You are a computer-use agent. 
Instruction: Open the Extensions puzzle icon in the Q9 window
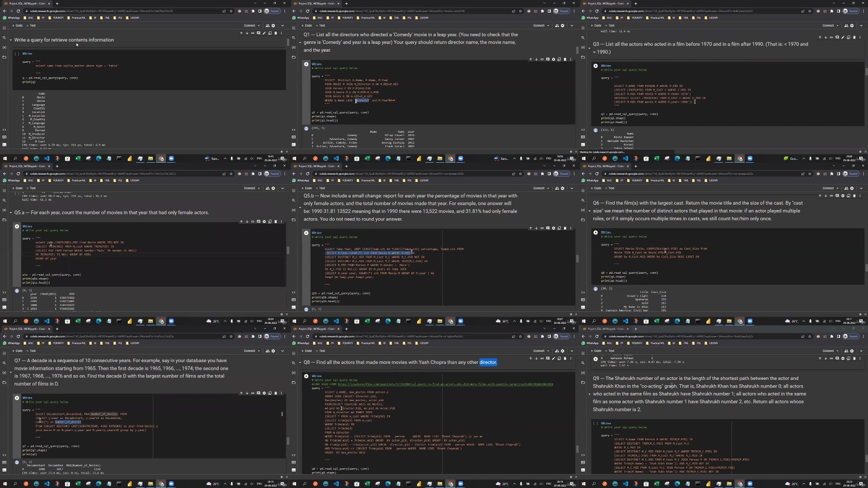pyautogui.click(x=832, y=336)
